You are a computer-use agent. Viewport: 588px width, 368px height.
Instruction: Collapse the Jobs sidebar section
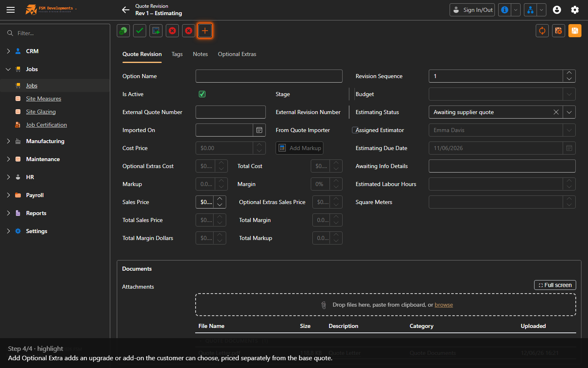tap(8, 69)
